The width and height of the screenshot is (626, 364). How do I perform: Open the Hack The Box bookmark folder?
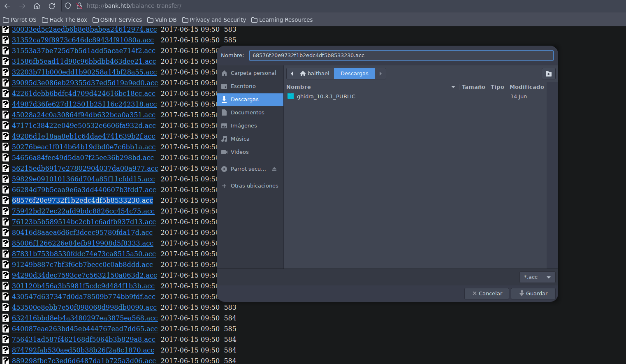tap(65, 20)
